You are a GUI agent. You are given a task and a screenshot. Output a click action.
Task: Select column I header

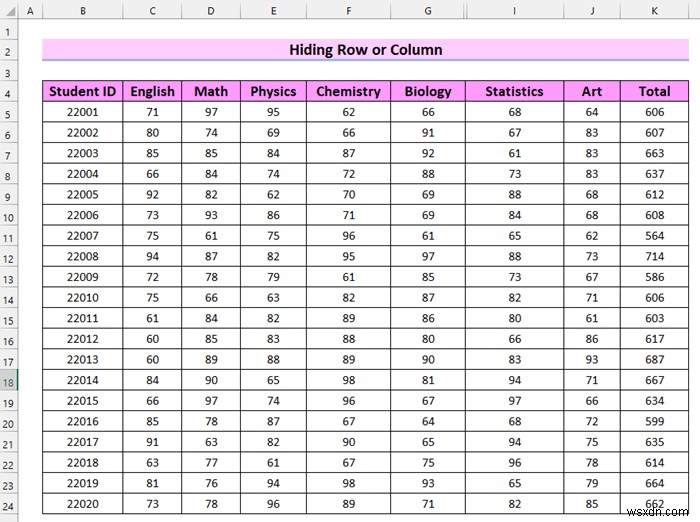pyautogui.click(x=514, y=11)
